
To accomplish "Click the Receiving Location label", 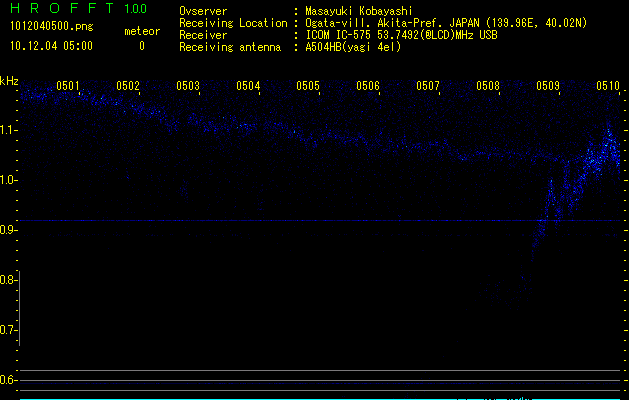I will (x=233, y=23).
